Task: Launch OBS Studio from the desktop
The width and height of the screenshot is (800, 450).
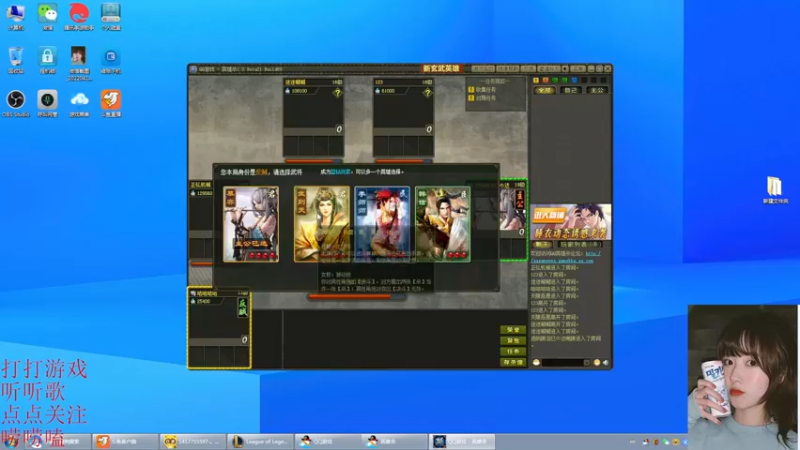Action: [16, 104]
